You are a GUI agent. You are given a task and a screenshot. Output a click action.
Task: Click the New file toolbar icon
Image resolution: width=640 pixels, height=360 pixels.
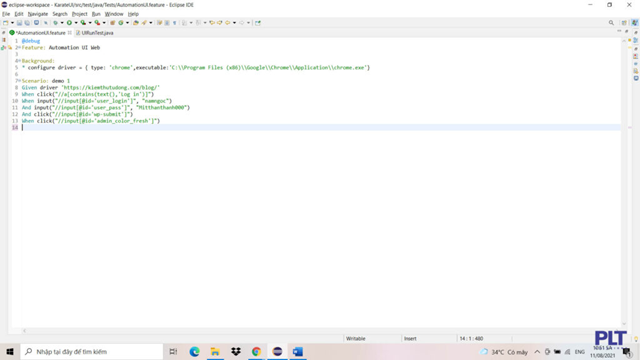point(5,23)
